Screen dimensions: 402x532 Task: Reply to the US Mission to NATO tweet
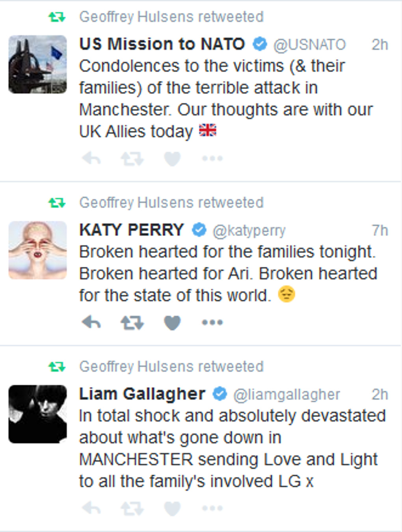coord(91,159)
